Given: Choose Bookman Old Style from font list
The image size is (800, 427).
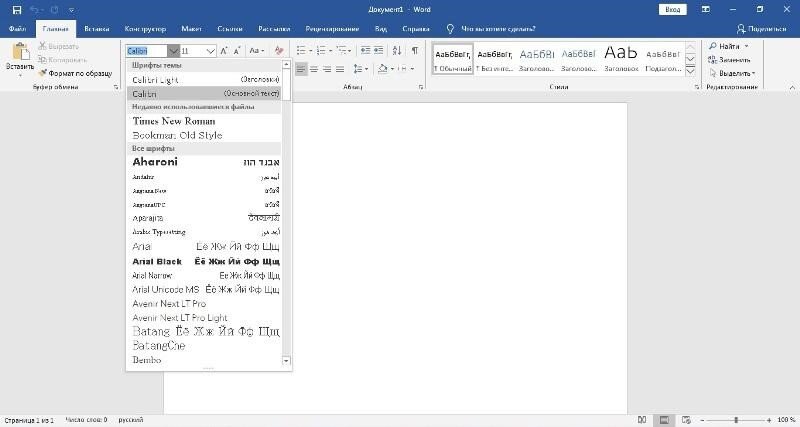Looking at the screenshot, I should (x=204, y=135).
